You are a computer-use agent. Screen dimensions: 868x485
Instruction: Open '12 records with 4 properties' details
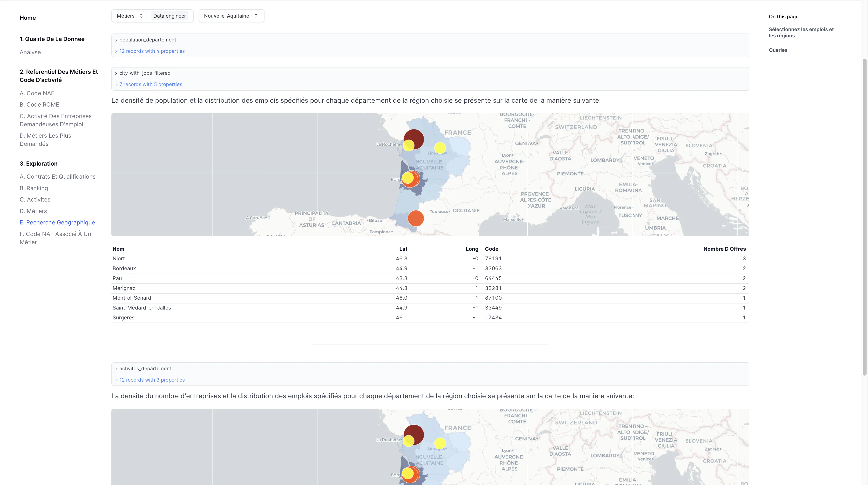pyautogui.click(x=152, y=51)
